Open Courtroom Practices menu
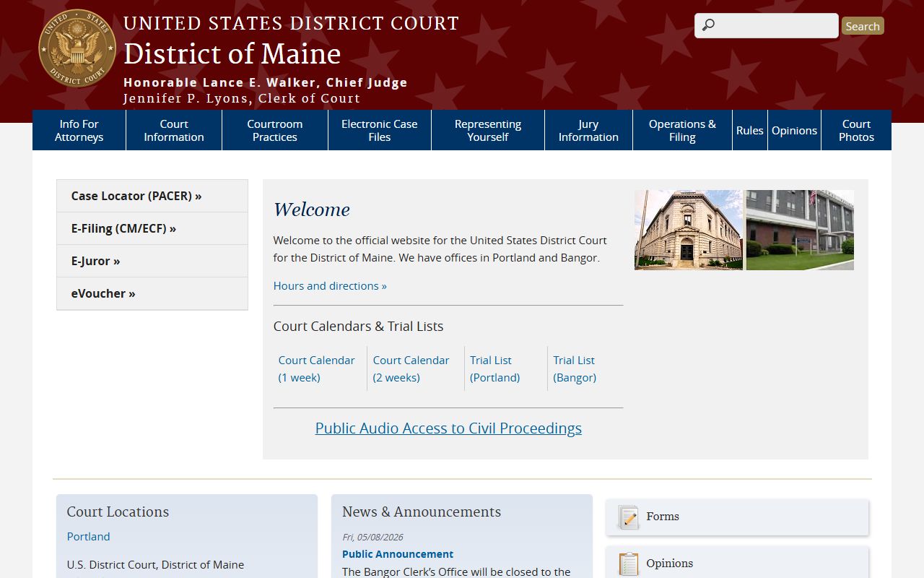The width and height of the screenshot is (924, 578). pyautogui.click(x=275, y=130)
